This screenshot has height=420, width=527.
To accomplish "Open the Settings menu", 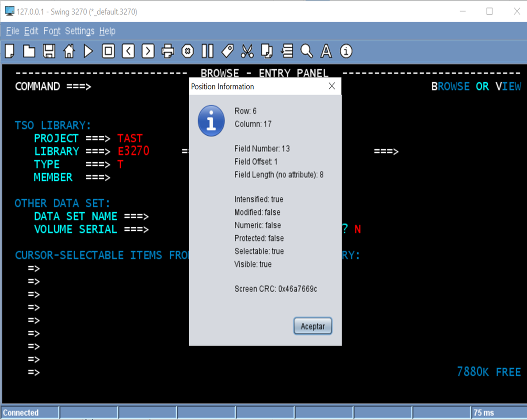I will (x=80, y=31).
